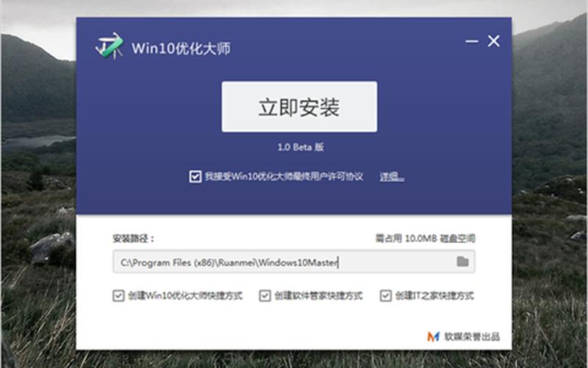
Task: Click the Win10优化大师 title text
Action: pos(181,49)
